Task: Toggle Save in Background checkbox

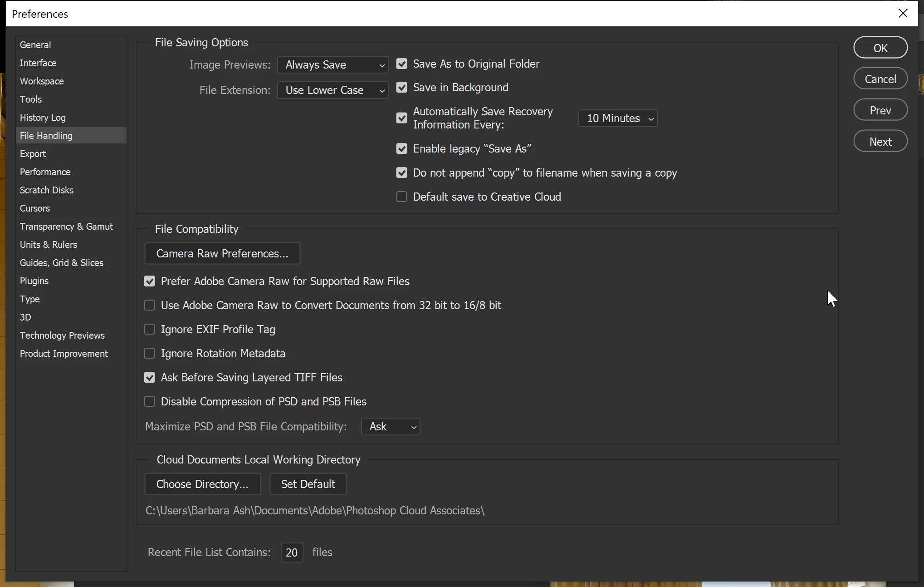Action: click(x=401, y=88)
